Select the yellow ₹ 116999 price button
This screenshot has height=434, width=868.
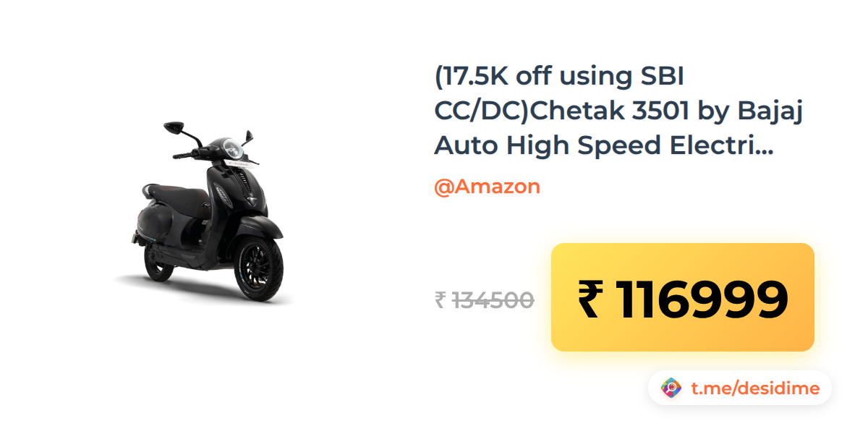click(x=683, y=297)
